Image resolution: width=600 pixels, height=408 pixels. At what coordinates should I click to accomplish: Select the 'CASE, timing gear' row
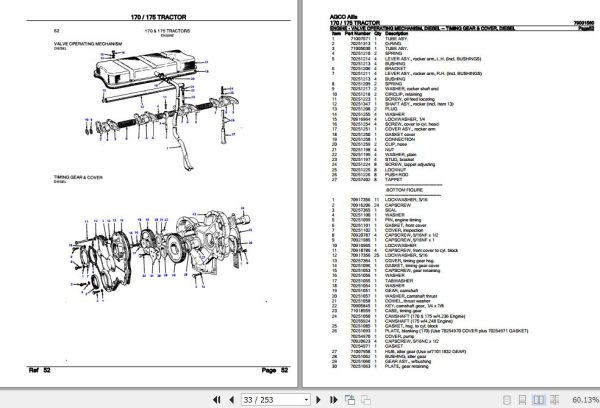377,311
